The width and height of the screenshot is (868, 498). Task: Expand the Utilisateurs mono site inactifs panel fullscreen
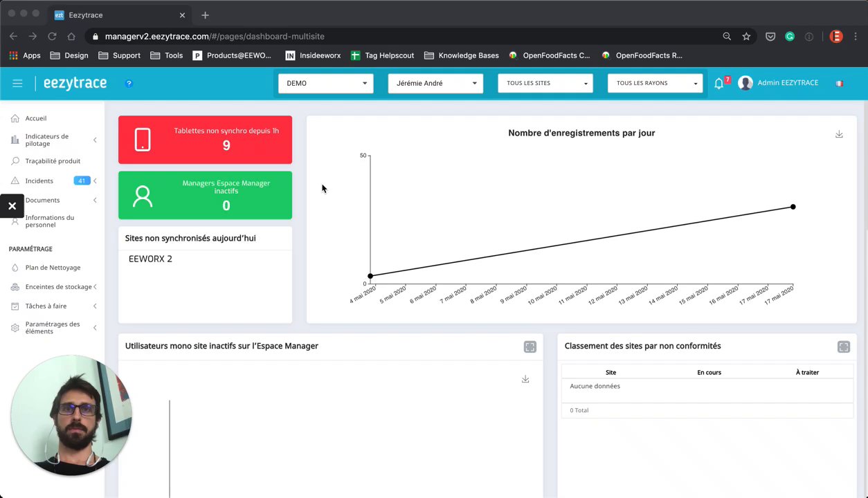[530, 347]
